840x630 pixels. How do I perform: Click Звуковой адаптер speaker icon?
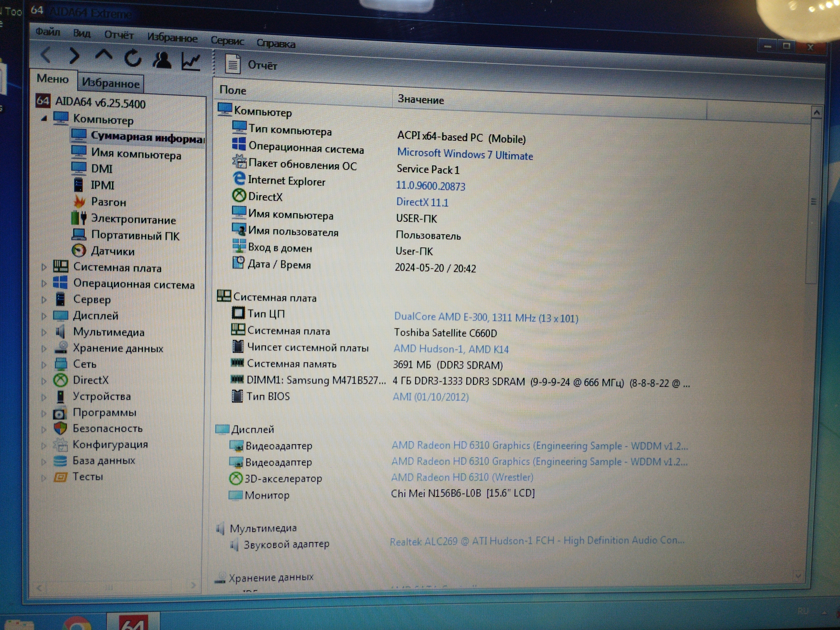(234, 545)
